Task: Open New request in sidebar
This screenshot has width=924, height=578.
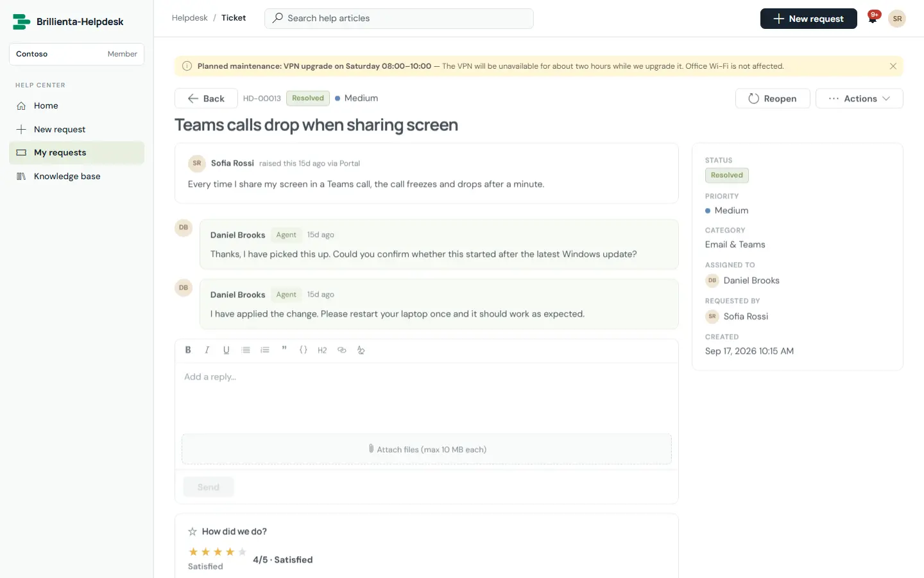Action: [76, 129]
